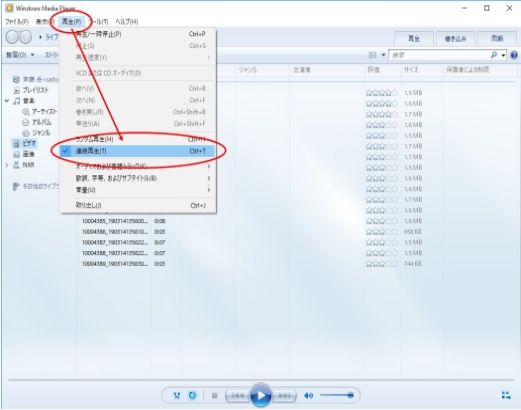Select file row 10004386_190314135610
521x410 pixels.
115,232
